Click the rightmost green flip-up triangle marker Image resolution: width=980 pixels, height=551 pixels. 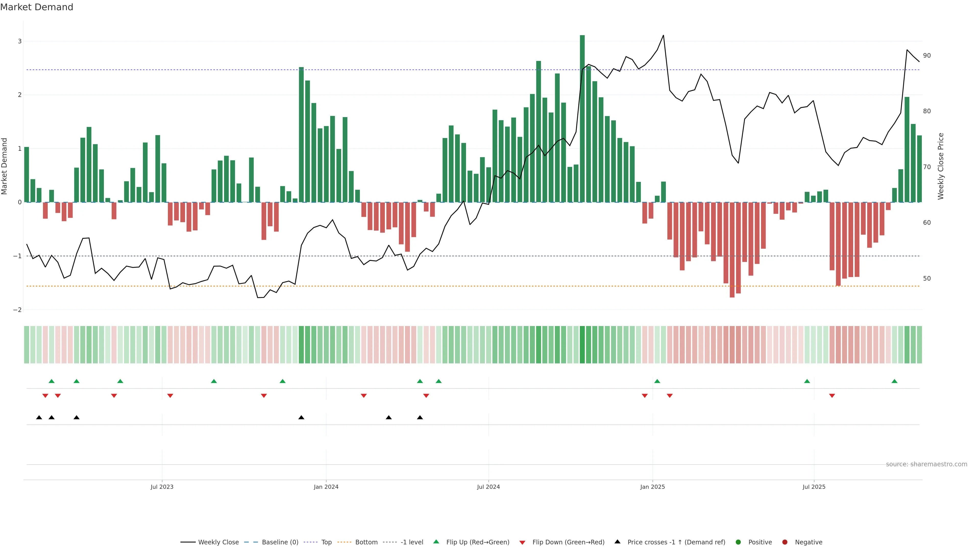tap(895, 381)
